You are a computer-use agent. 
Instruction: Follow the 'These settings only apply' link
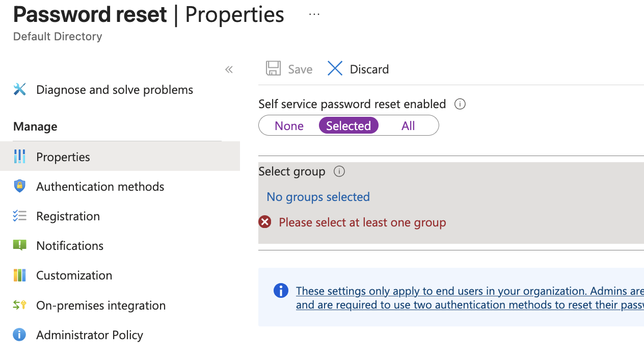[x=470, y=298]
